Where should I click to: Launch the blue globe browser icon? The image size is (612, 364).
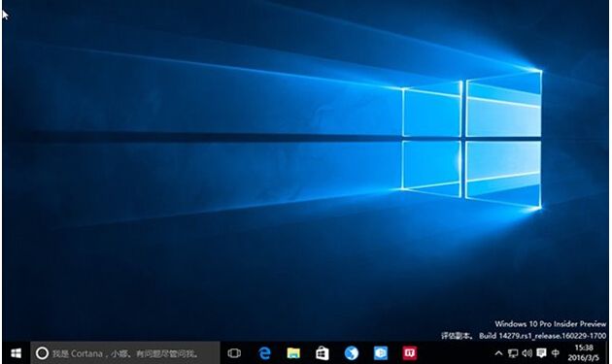[x=352, y=353]
